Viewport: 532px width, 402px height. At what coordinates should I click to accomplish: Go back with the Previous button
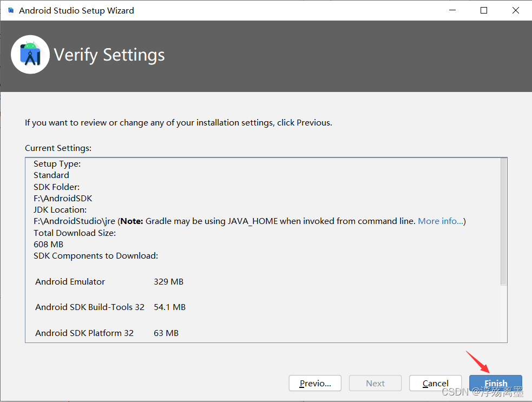click(315, 383)
